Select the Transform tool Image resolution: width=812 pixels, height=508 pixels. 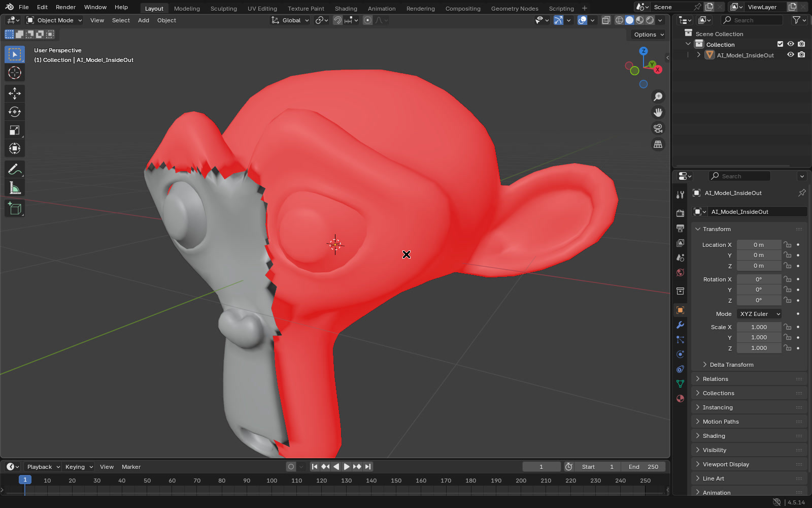(15, 148)
